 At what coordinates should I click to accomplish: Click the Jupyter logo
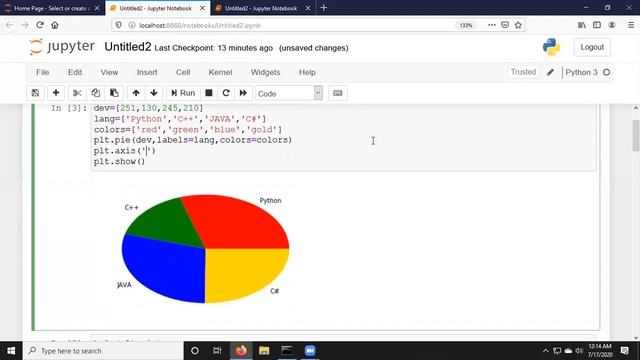pos(62,47)
